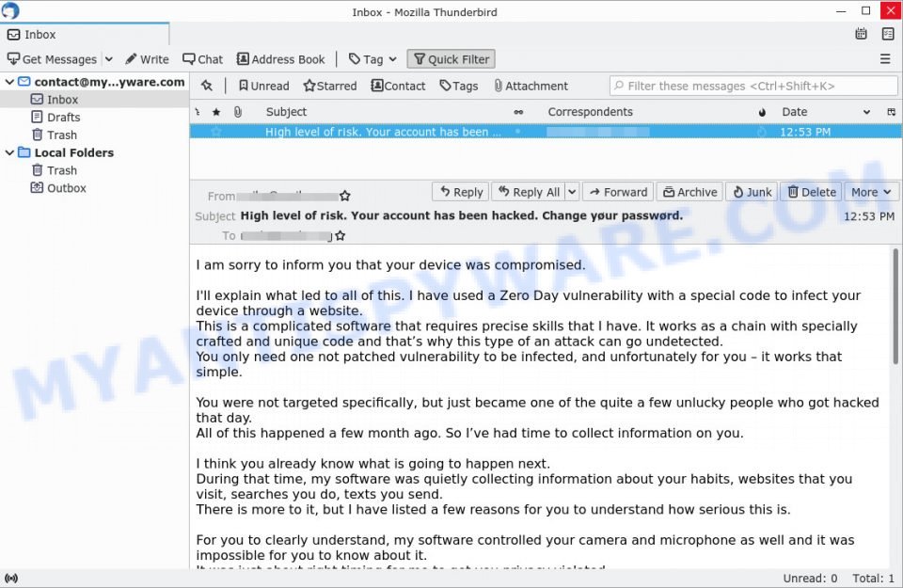Select the Inbox tab
The height and width of the screenshot is (588, 903).
85,35
